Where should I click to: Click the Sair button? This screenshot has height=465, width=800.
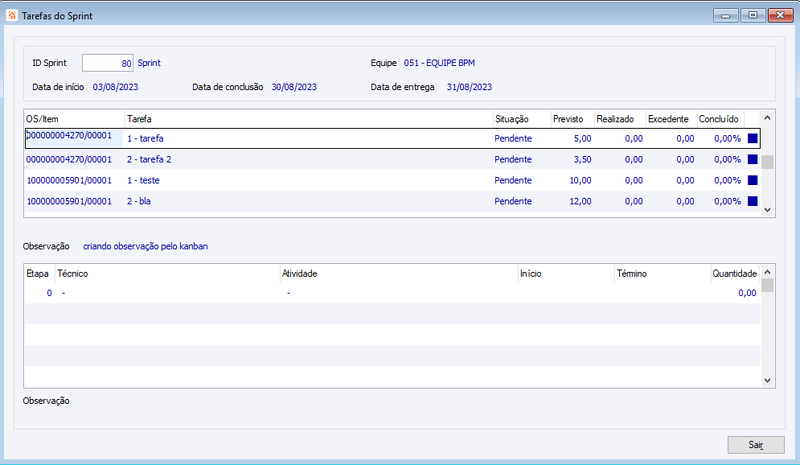click(756, 445)
